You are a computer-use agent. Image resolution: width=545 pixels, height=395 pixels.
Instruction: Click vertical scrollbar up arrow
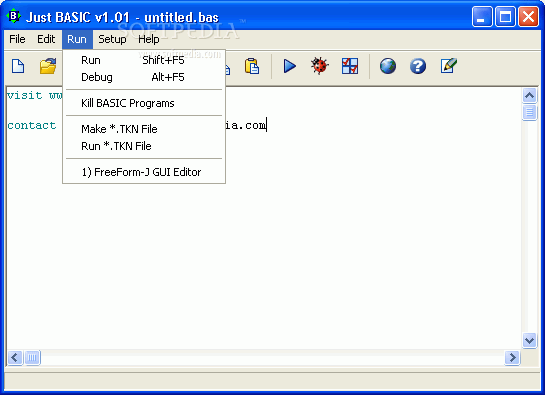coord(529,96)
